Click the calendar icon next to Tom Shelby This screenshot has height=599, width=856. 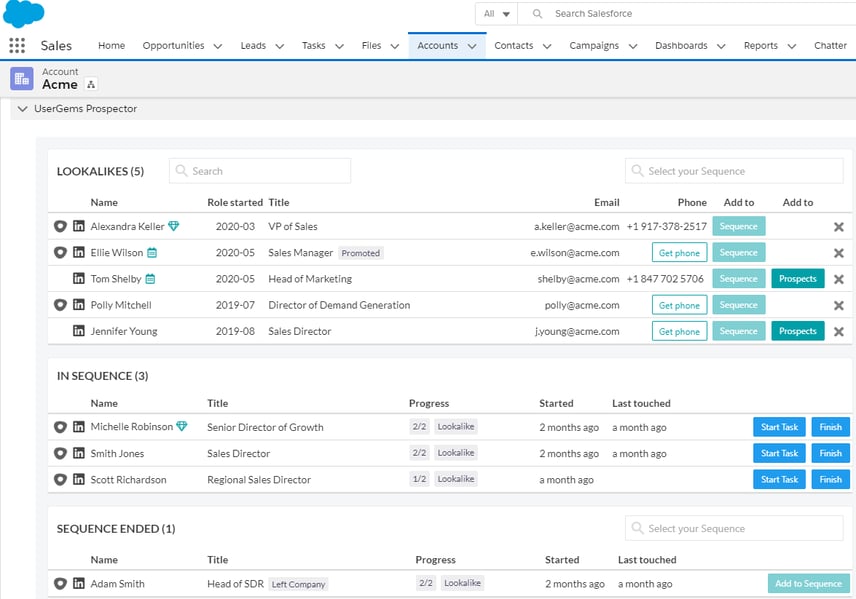click(150, 278)
